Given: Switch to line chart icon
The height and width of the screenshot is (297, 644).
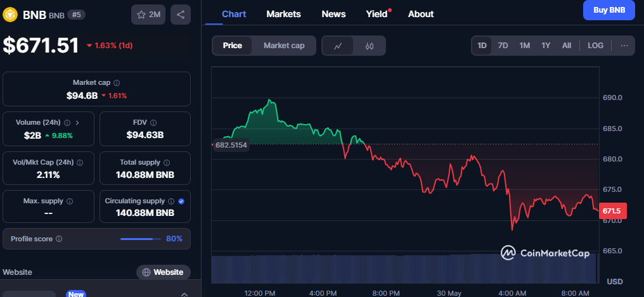Looking at the screenshot, I should pyautogui.click(x=338, y=46).
